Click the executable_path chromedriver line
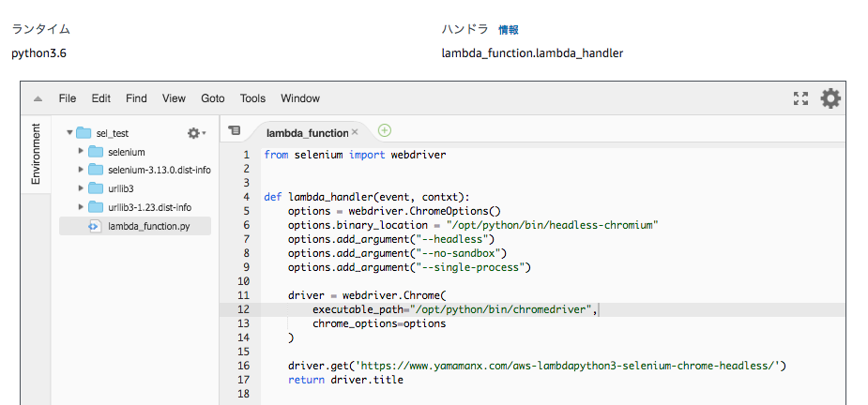 [x=455, y=309]
